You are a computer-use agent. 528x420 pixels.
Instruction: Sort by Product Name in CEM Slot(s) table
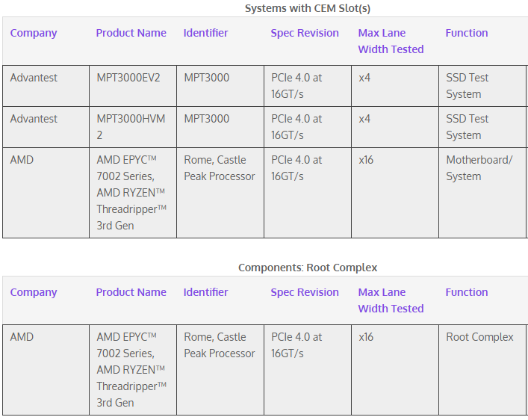click(x=131, y=33)
